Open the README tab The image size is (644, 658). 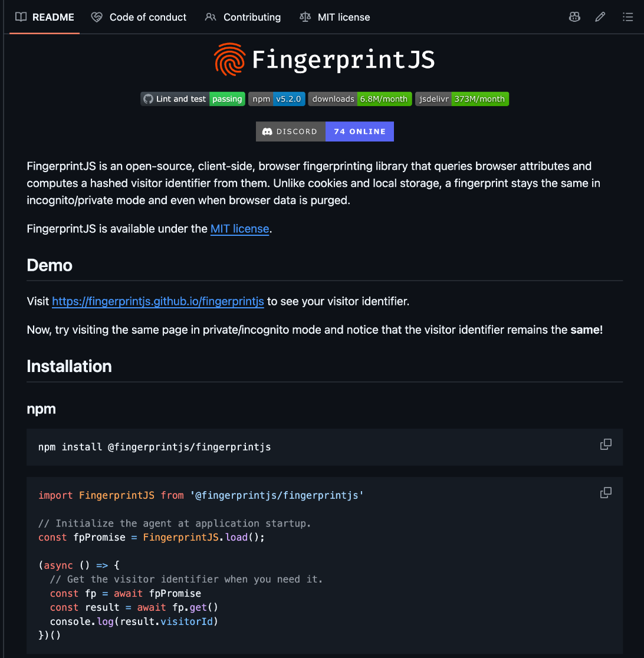click(44, 17)
